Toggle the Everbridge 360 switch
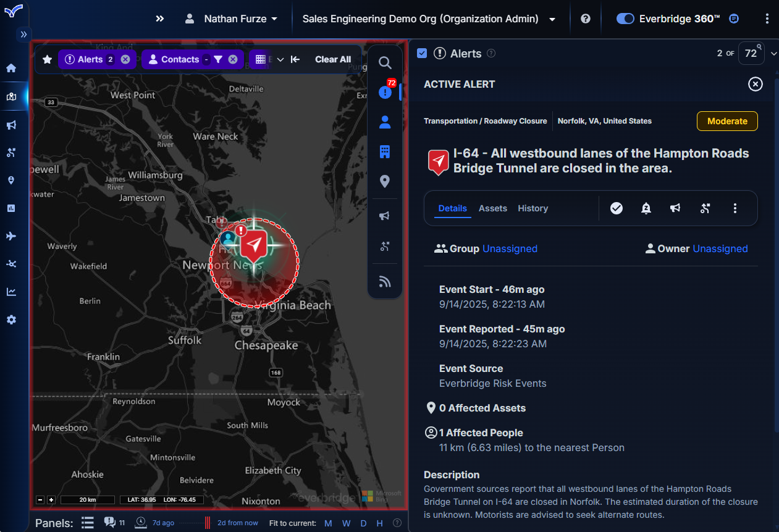The height and width of the screenshot is (532, 779). point(625,19)
